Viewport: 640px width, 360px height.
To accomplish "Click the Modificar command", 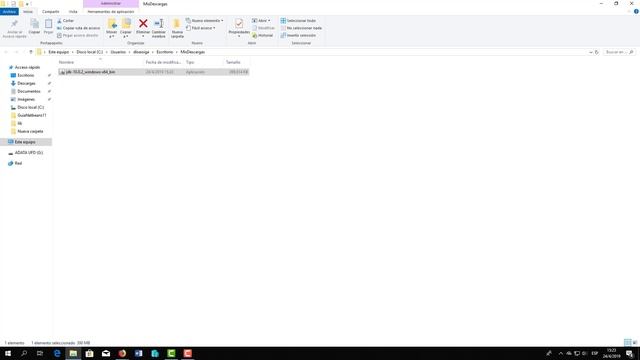I will [x=263, y=28].
